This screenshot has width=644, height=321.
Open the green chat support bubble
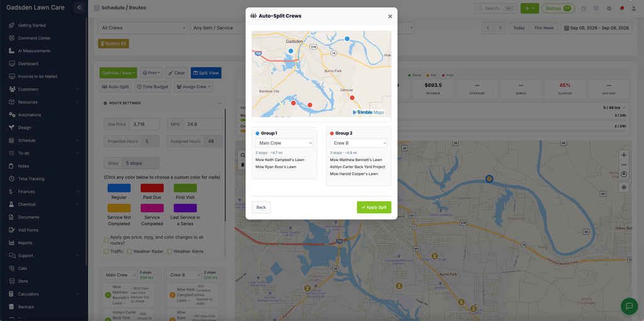click(x=629, y=306)
